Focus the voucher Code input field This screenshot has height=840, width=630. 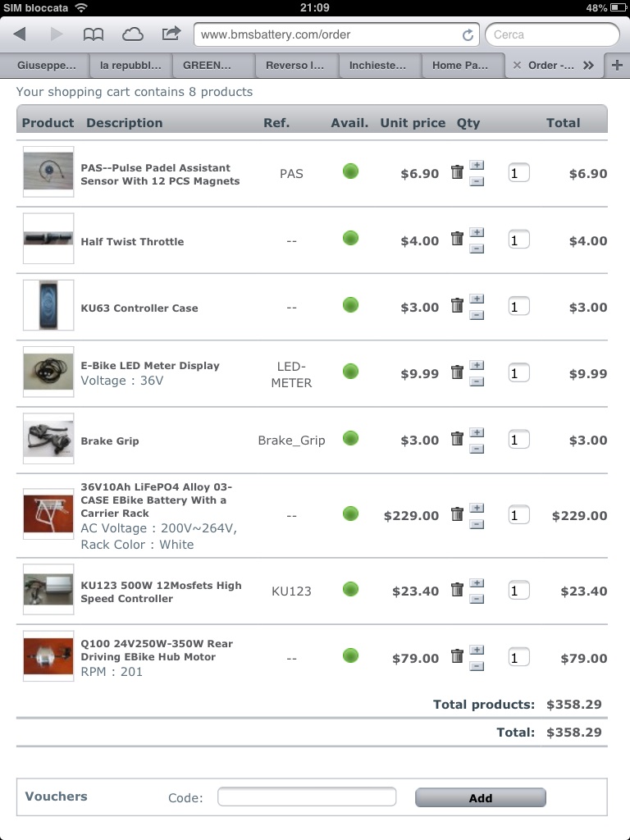tap(307, 797)
